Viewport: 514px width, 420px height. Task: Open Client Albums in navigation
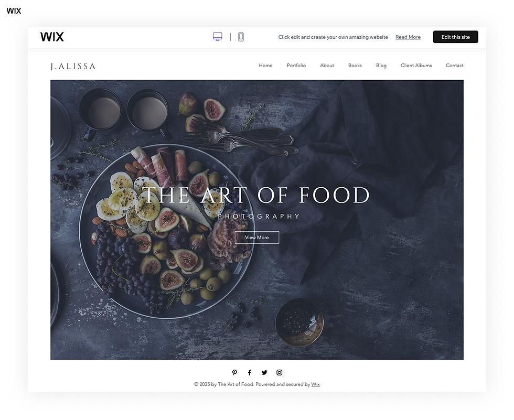[416, 66]
